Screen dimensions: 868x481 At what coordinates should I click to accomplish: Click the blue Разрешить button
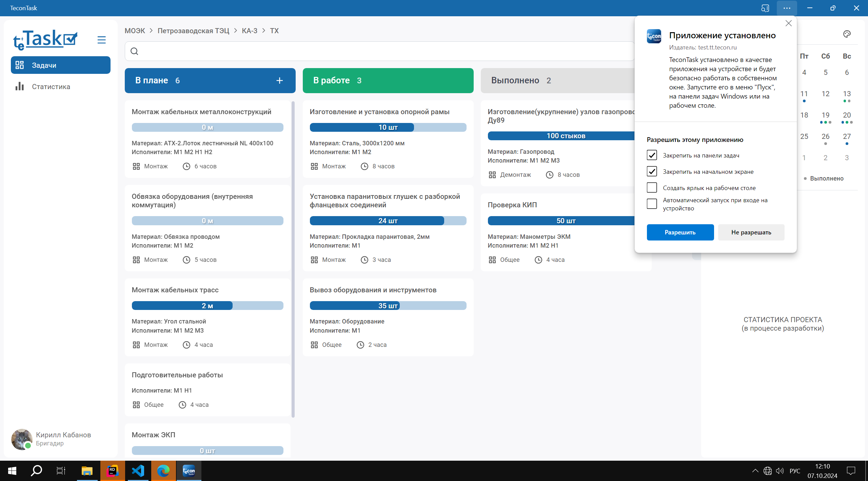click(x=680, y=232)
